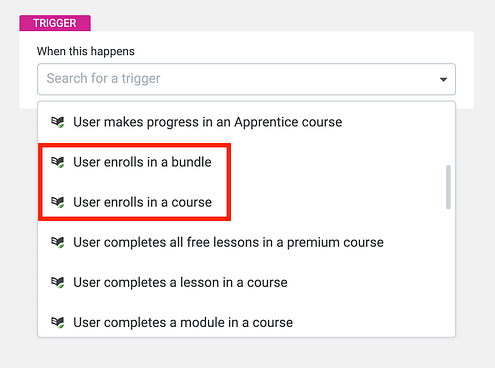The width and height of the screenshot is (495, 368).
Task: Click the icon beside Apprentice course progress trigger
Action: (57, 122)
